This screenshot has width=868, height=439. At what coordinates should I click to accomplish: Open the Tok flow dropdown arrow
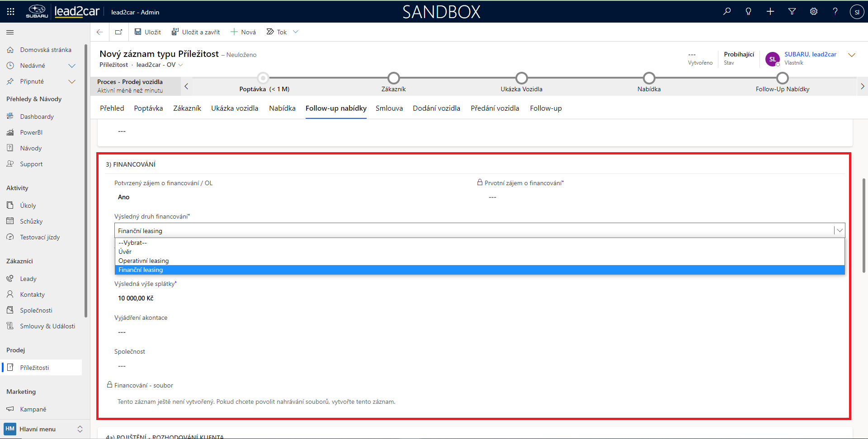[x=296, y=32]
